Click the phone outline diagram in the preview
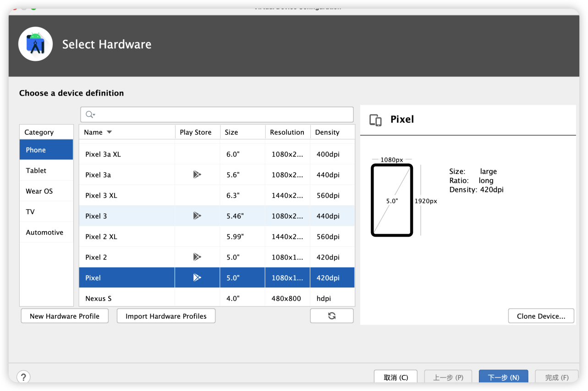Viewport: 588px width, 391px height. point(392,200)
